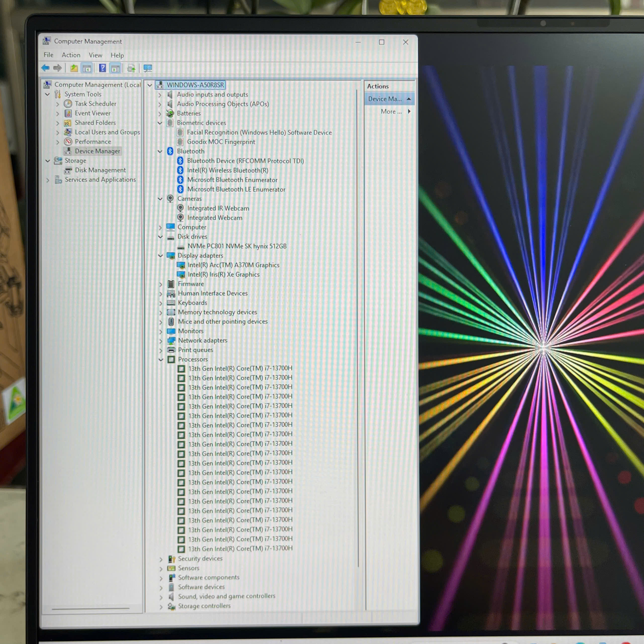644x644 pixels.
Task: Click the blue Help question mark icon
Action: pyautogui.click(x=103, y=68)
